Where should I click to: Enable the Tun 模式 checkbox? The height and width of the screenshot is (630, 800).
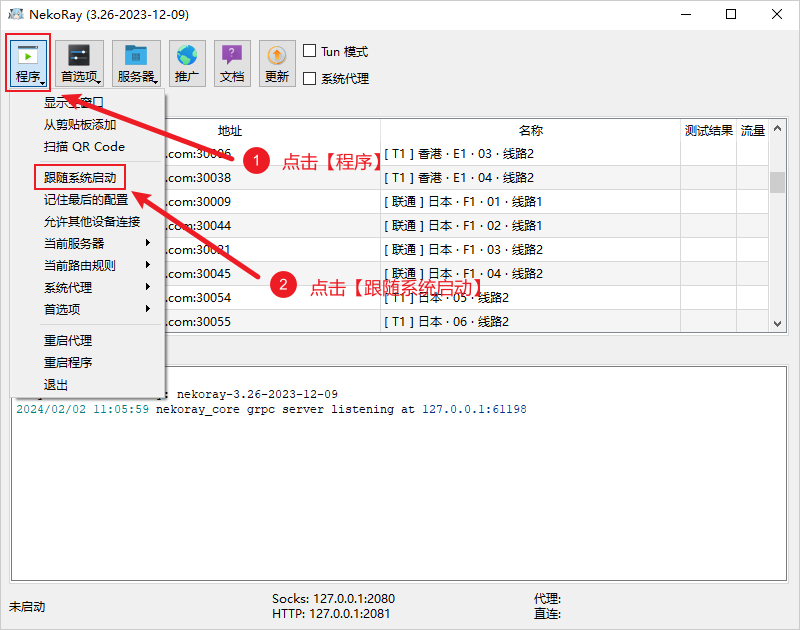coord(310,51)
